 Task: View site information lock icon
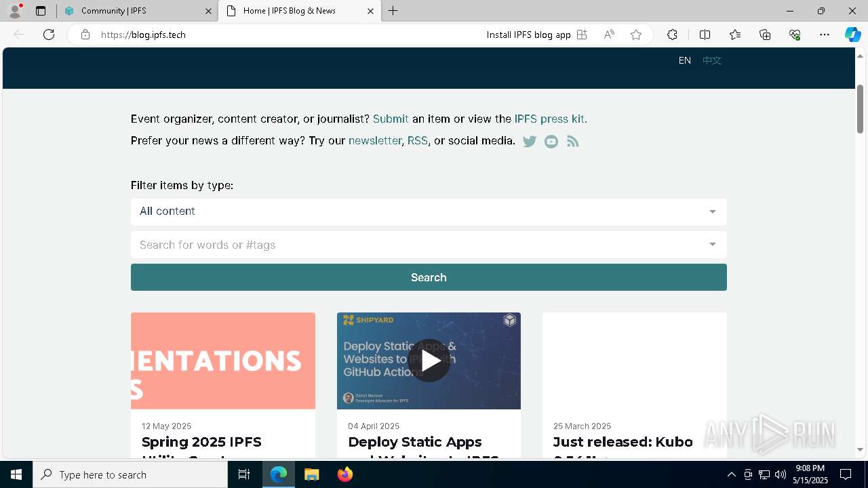click(85, 35)
